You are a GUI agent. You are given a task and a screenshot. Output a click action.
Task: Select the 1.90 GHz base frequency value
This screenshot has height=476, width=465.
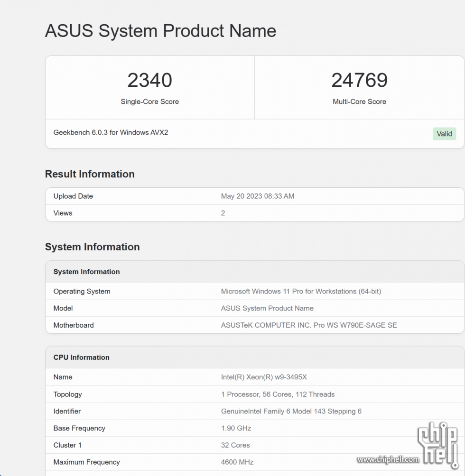(x=236, y=428)
